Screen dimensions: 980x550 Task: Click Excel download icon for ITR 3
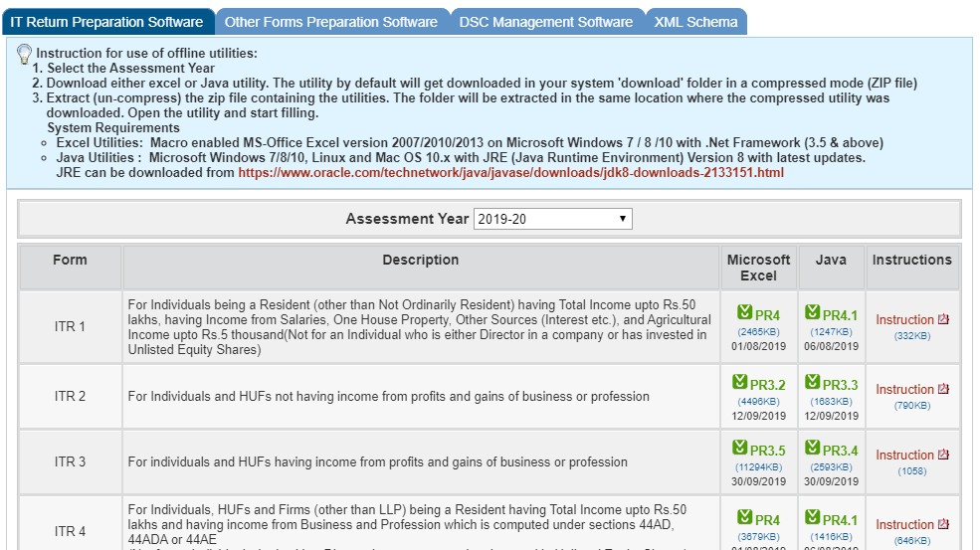(x=740, y=448)
